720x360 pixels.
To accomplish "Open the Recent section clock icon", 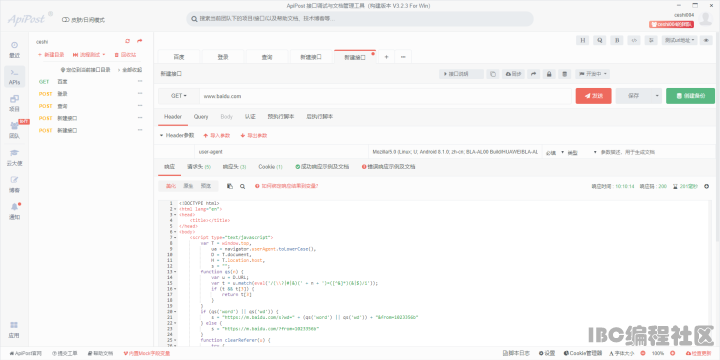I will point(14,45).
